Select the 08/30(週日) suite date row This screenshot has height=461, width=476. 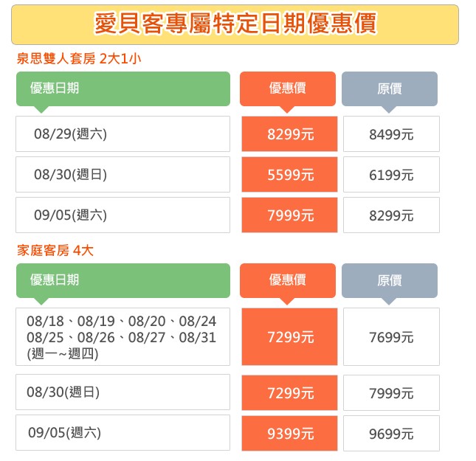[123, 175]
